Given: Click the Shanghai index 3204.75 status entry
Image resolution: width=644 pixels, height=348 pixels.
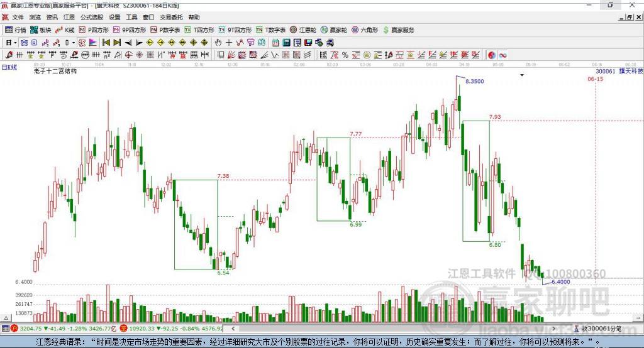Looking at the screenshot, I should coord(64,329).
